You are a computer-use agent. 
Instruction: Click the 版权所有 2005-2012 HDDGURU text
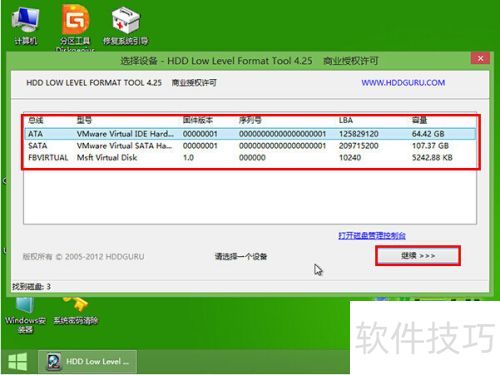pyautogui.click(x=83, y=257)
